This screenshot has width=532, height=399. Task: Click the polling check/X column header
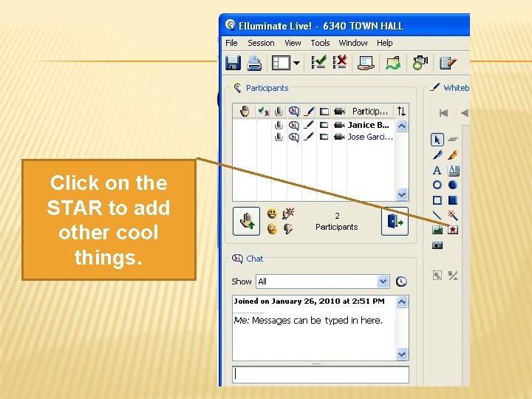[x=264, y=112]
